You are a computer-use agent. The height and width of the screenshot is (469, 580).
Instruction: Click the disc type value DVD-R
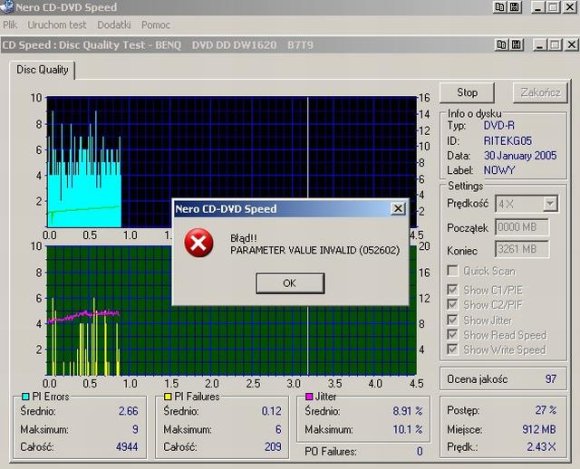(x=499, y=126)
